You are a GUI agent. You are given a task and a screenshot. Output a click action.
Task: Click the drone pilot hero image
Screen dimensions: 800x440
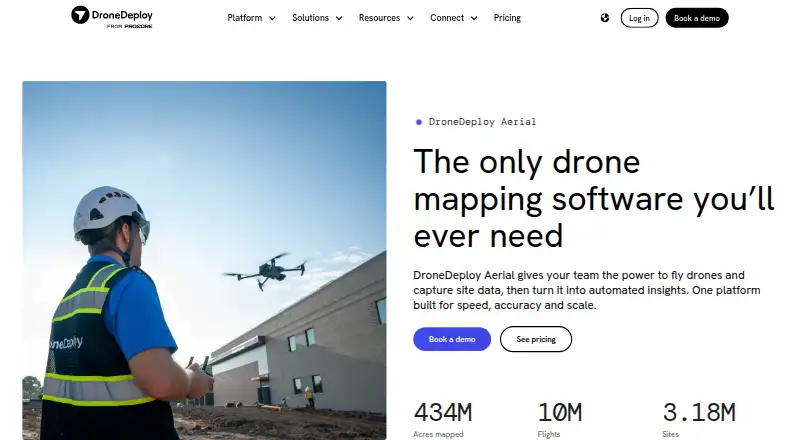click(x=204, y=260)
